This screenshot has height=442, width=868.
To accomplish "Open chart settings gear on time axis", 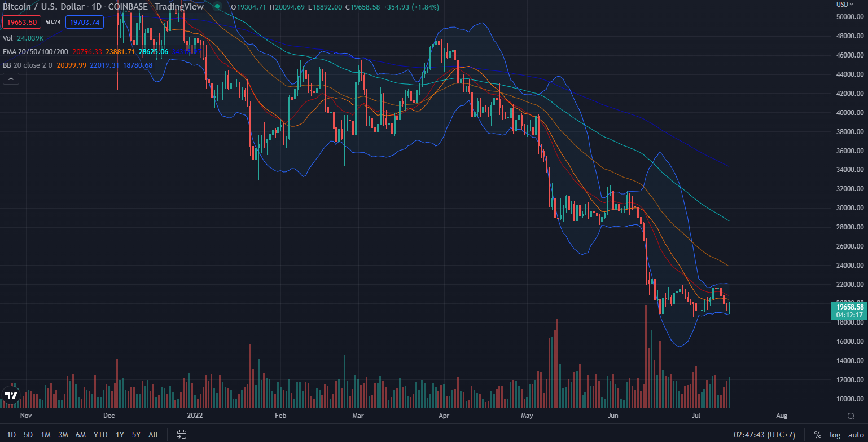I will point(851,416).
